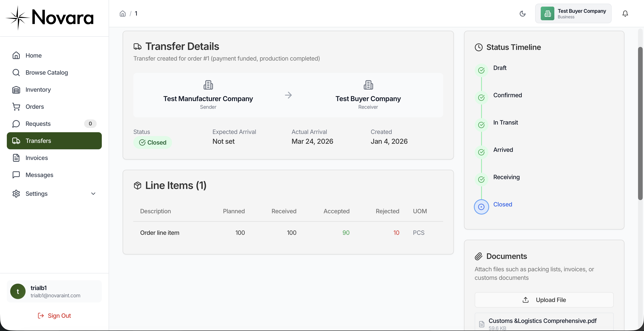This screenshot has height=331, width=644.
Task: Open the trialb1 user profile card
Action: [54, 291]
